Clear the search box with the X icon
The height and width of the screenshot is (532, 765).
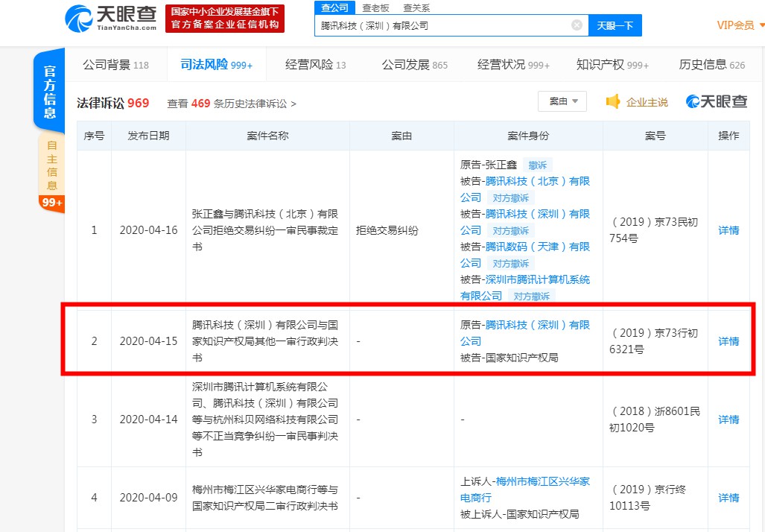(x=577, y=25)
